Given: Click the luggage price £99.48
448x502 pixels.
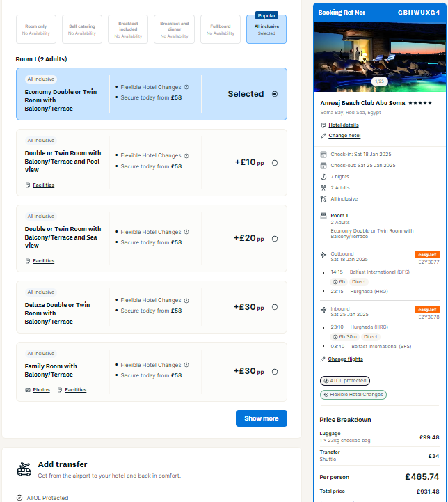Looking at the screenshot, I should click(429, 437).
